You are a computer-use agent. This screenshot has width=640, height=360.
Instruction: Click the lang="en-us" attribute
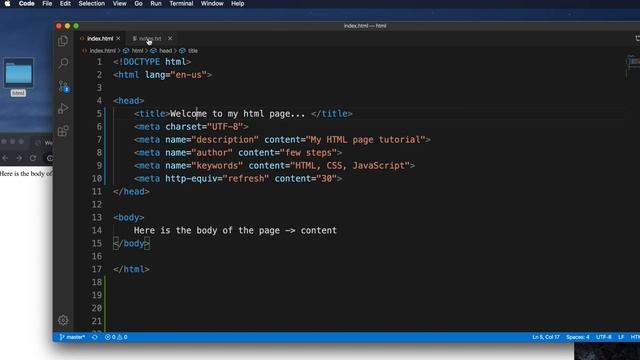coord(176,75)
